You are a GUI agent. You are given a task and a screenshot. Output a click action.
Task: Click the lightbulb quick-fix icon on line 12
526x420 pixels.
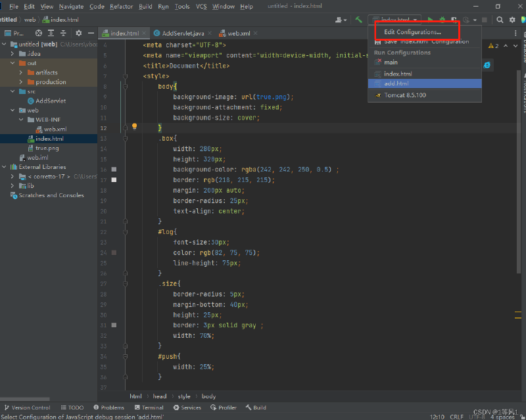[x=135, y=126]
